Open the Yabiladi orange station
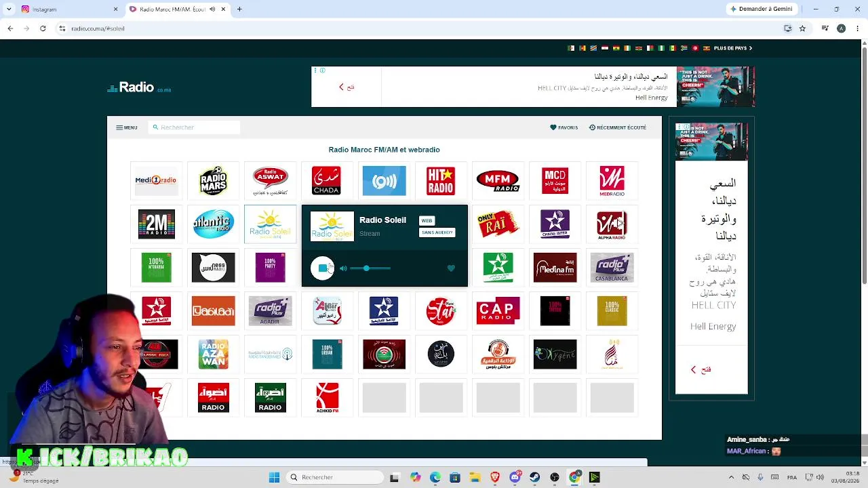The width and height of the screenshot is (868, 488). click(x=213, y=311)
